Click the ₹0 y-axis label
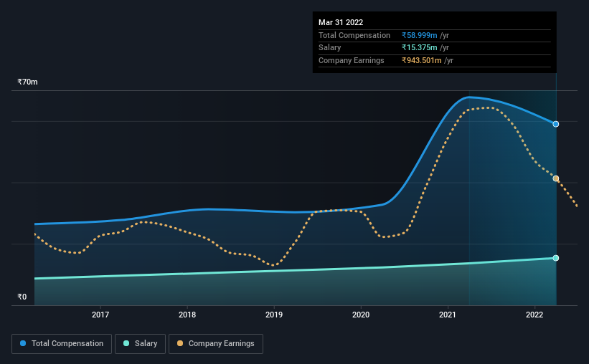The image size is (589, 364). coord(22,297)
